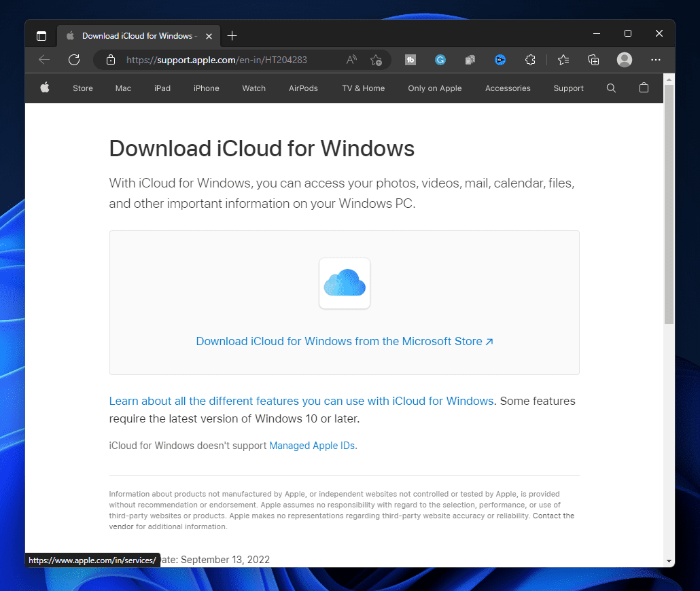Viewport: 700px width, 591px height.
Task: Click the address bar URL
Action: (217, 60)
